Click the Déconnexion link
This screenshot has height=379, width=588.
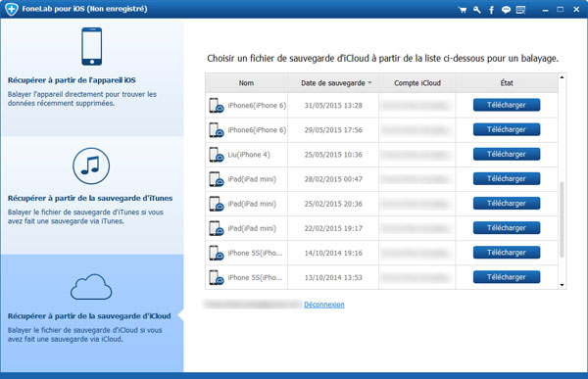click(324, 305)
